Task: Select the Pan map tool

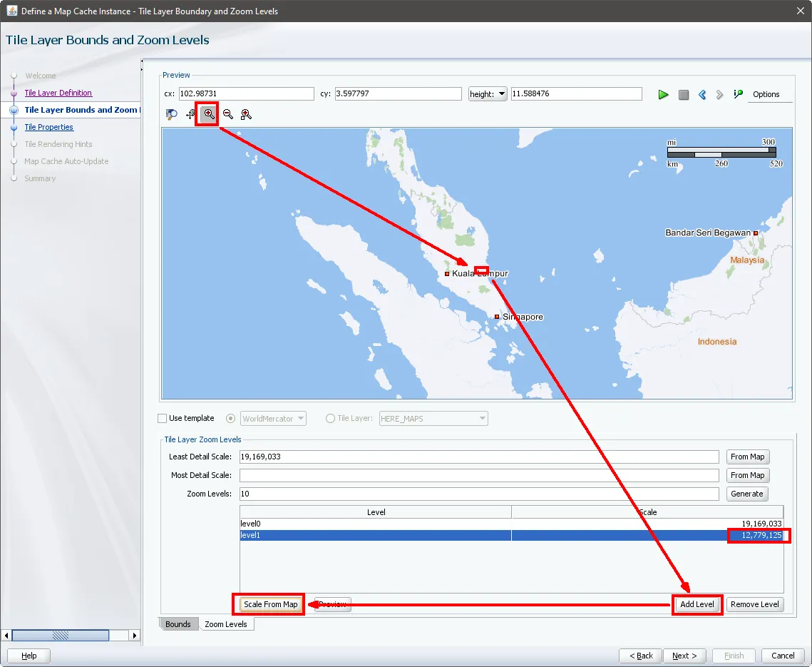Action: (190, 114)
